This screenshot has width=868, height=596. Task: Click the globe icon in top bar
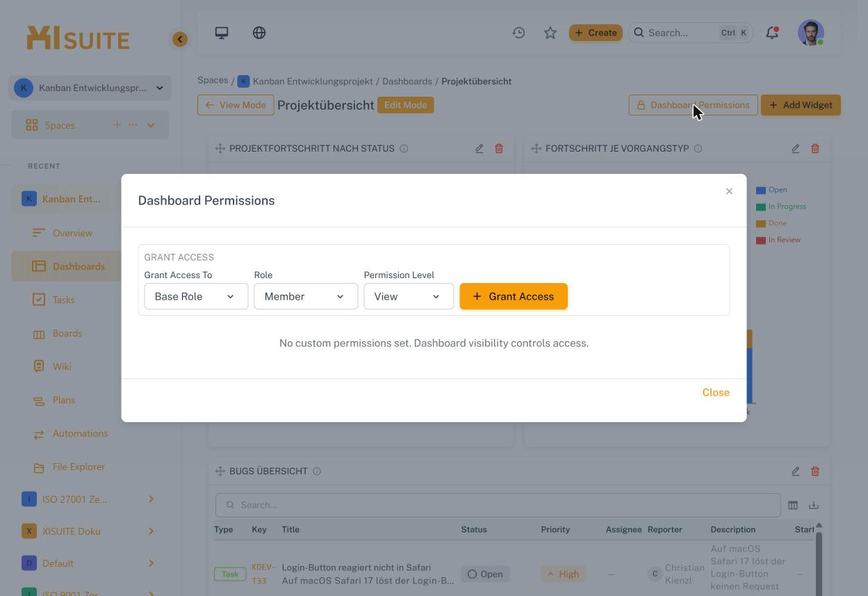[259, 33]
